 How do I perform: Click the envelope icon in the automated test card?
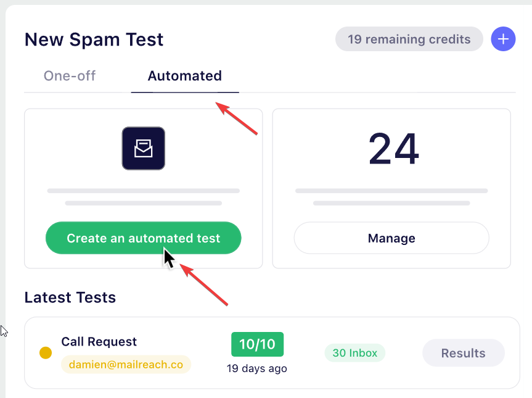[144, 148]
